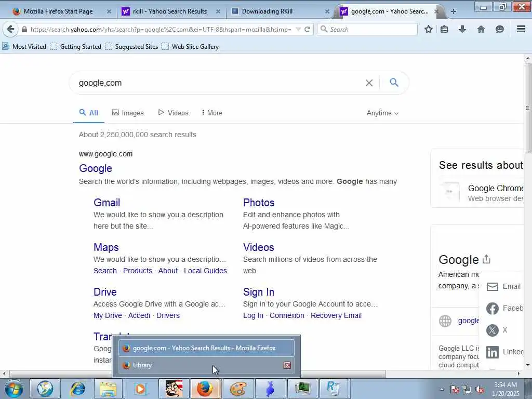Select the Videos search tab

tap(174, 113)
